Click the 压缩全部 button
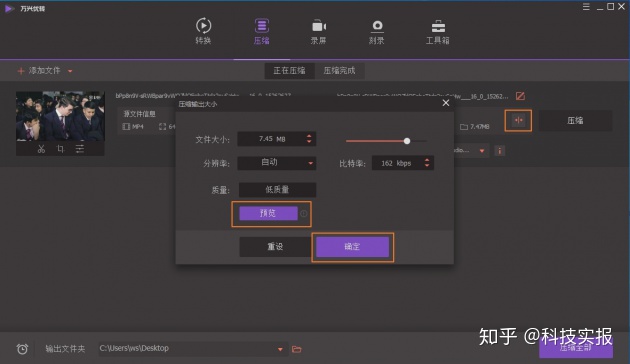 (576, 348)
